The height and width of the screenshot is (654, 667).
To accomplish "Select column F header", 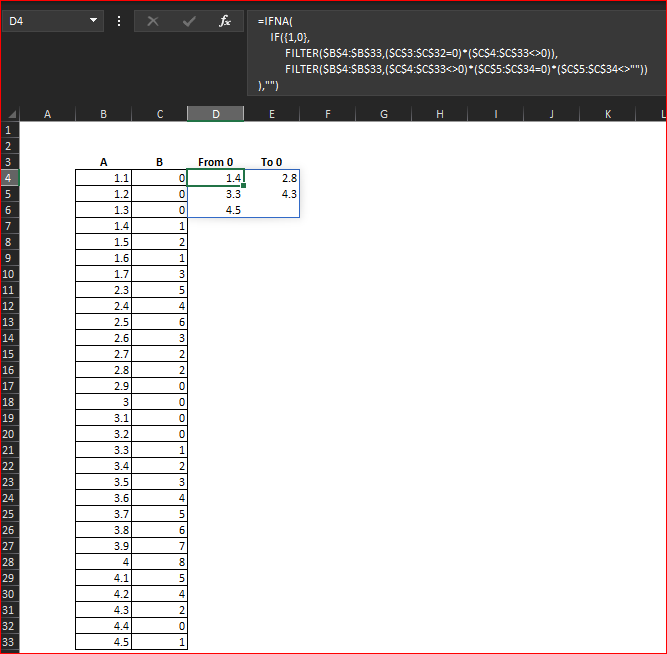I will pyautogui.click(x=328, y=114).
